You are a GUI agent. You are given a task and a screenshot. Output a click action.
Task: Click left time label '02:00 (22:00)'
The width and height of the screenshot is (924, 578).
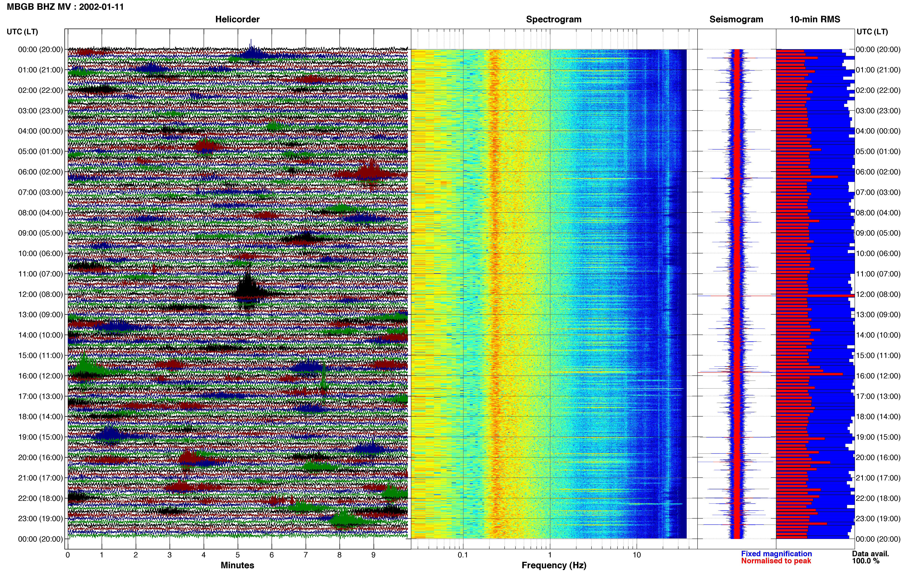(41, 90)
